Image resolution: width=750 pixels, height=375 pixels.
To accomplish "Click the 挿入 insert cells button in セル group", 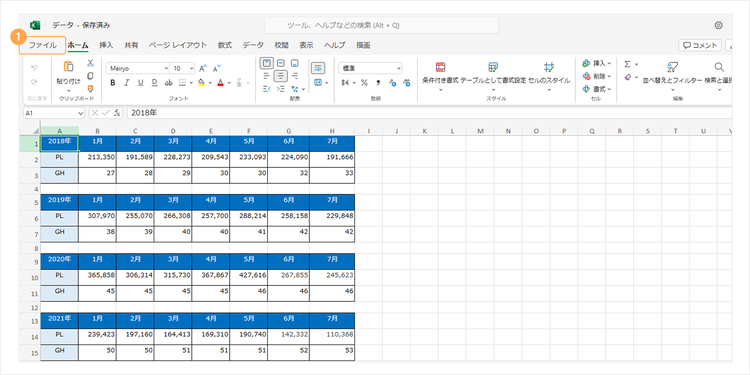I will (x=597, y=63).
